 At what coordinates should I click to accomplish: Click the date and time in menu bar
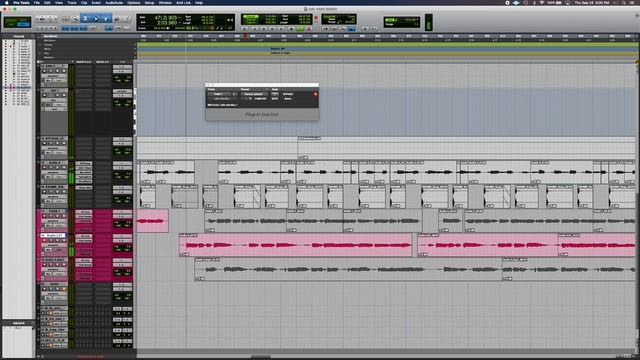pos(591,2)
